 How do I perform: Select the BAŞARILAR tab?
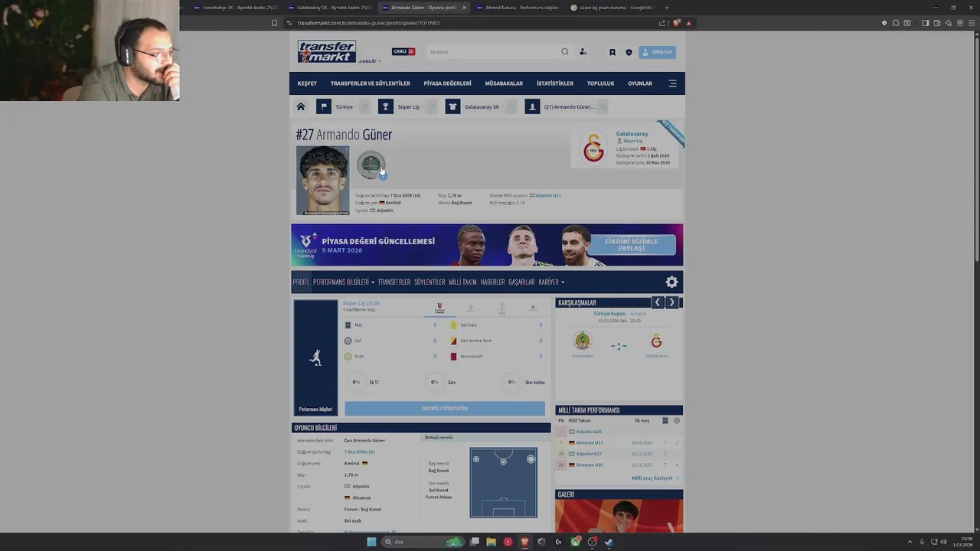[x=521, y=282]
